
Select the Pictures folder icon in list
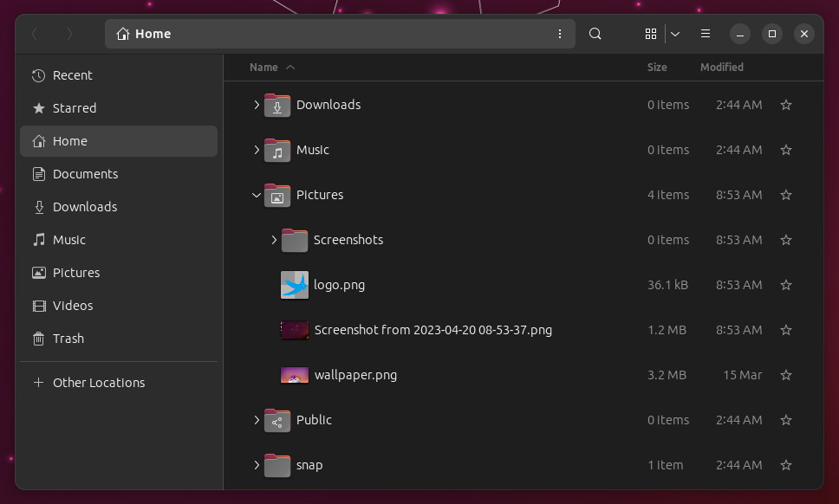pos(277,196)
